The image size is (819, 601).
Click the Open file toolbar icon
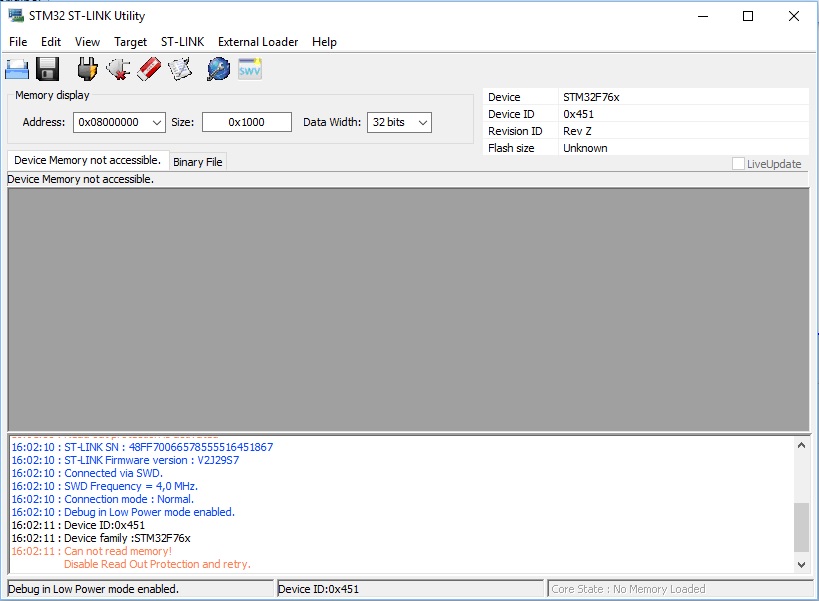pos(17,69)
